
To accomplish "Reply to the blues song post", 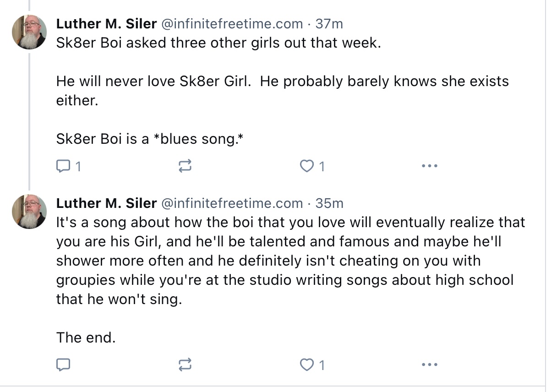I will 63,167.
